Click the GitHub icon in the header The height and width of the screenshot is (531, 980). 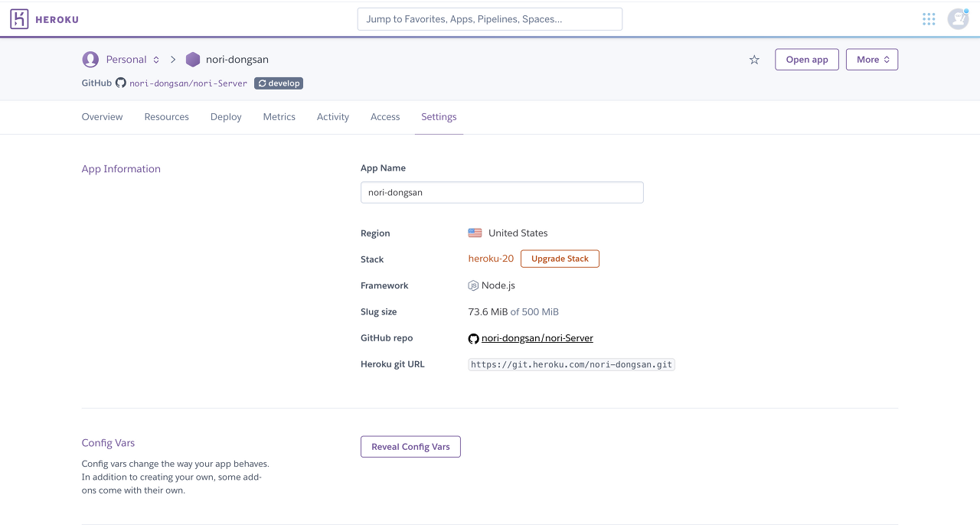[121, 83]
